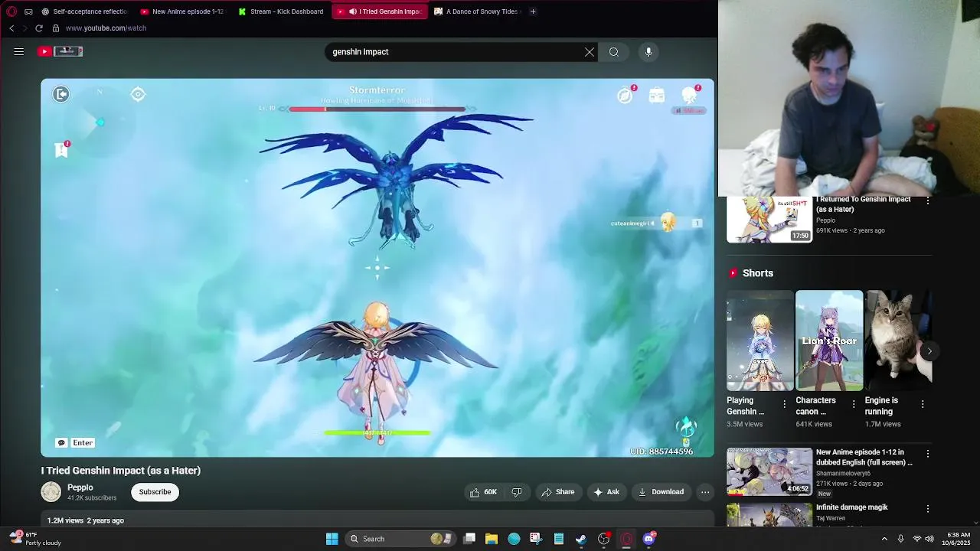Open the Share dialog
Viewport: 980px width, 551px height.
tap(558, 492)
